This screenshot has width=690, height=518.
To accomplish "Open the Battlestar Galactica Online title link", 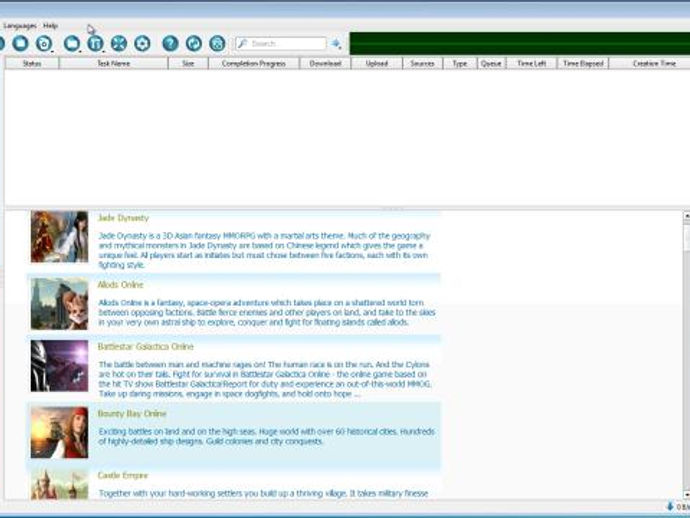I will click(146, 347).
